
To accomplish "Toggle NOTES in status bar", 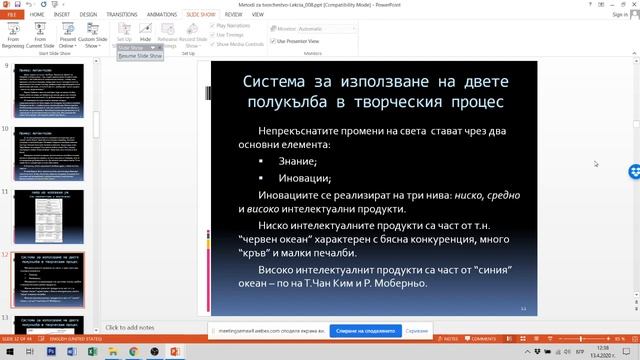I will pyautogui.click(x=448, y=339).
